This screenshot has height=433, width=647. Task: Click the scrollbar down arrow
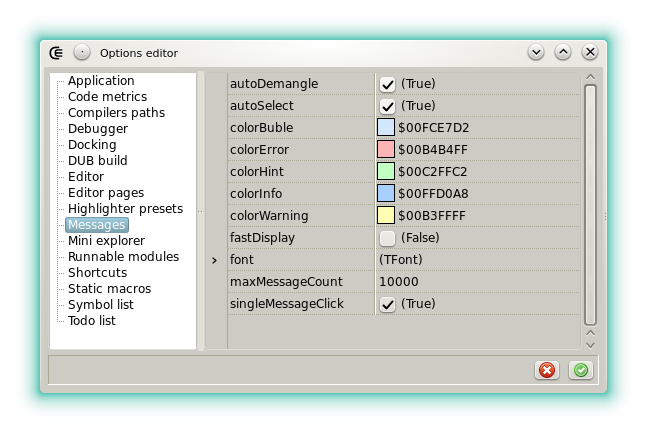pos(590,341)
